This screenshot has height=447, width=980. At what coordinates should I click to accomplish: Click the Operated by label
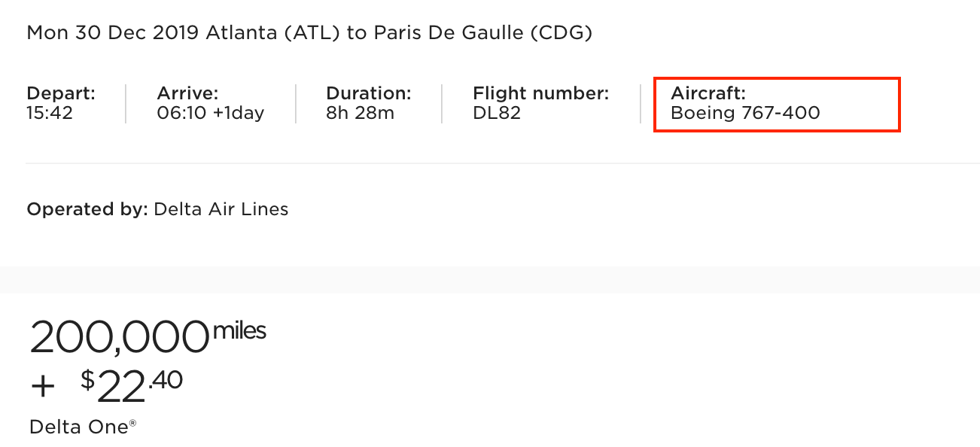coord(87,209)
